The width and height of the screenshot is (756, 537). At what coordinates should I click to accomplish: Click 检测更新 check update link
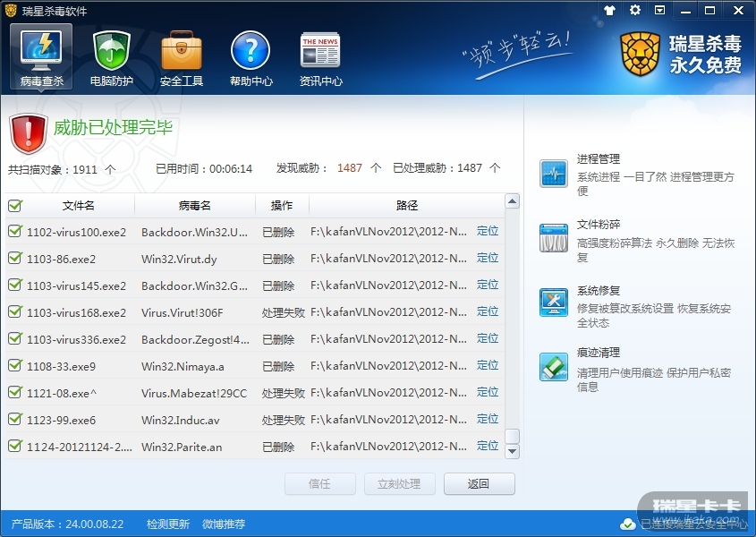pyautogui.click(x=168, y=524)
